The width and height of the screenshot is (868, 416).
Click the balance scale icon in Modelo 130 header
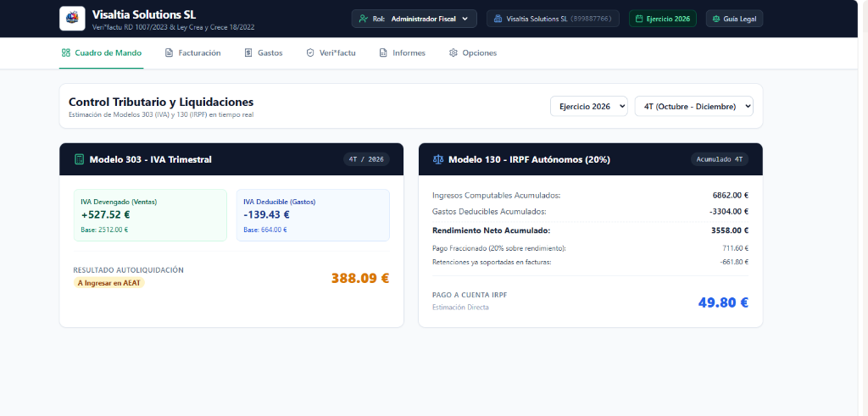(438, 159)
